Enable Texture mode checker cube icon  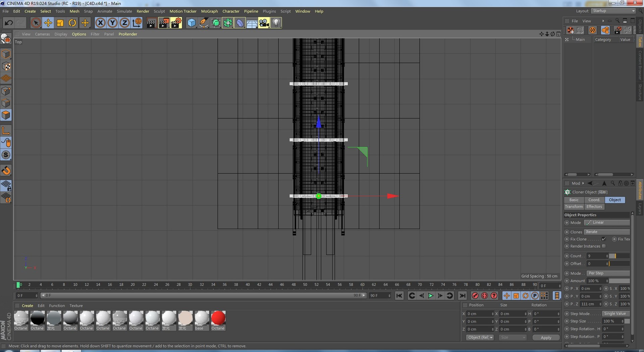point(6,67)
